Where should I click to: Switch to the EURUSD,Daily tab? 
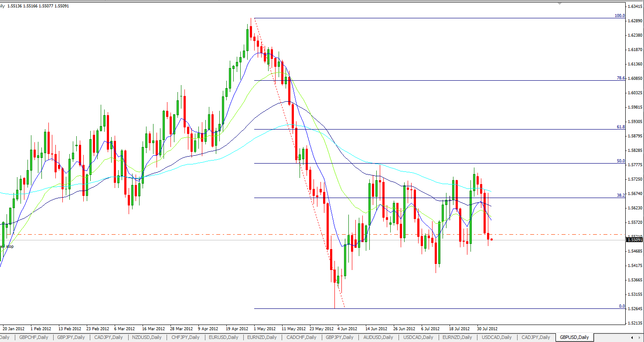coord(224,337)
